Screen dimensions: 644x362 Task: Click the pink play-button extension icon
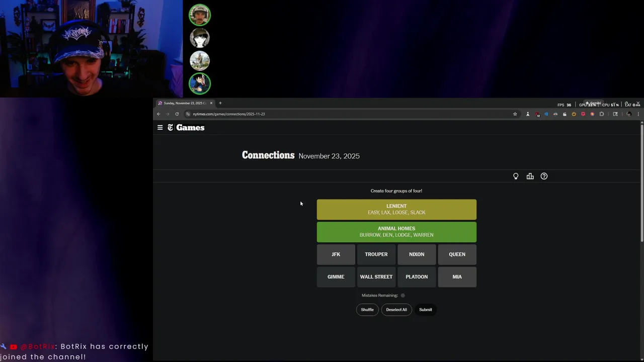[x=583, y=114]
